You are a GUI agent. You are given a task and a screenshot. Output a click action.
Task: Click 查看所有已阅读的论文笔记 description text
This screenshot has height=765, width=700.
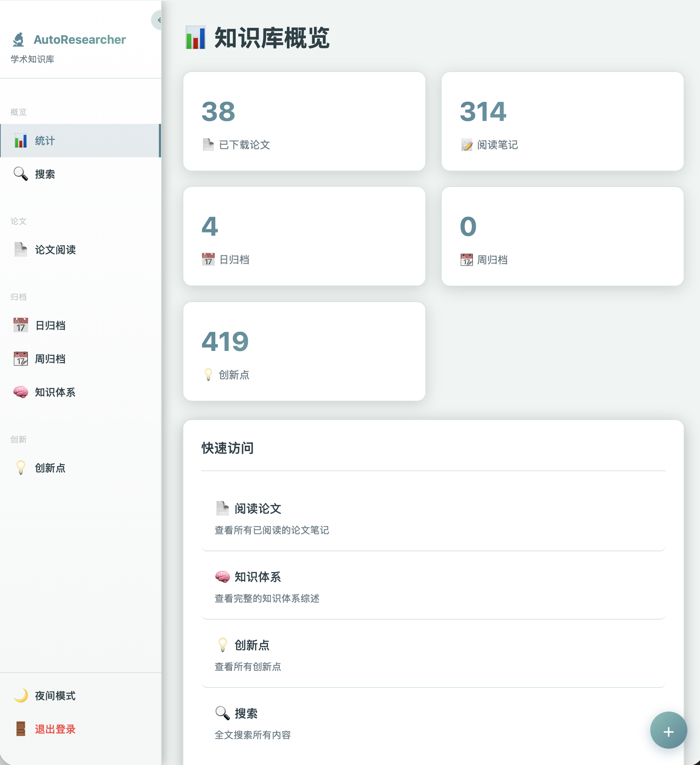pos(272,530)
